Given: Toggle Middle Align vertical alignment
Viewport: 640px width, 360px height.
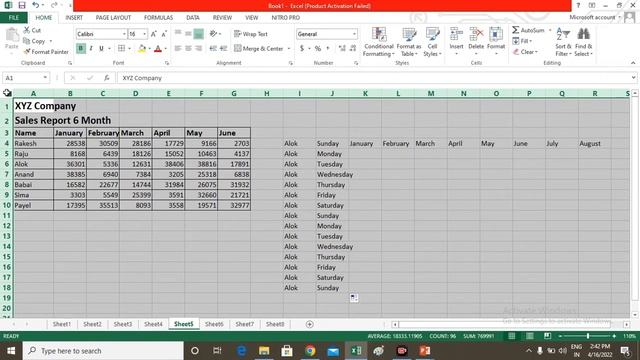Looking at the screenshot, I should click(x=188, y=34).
